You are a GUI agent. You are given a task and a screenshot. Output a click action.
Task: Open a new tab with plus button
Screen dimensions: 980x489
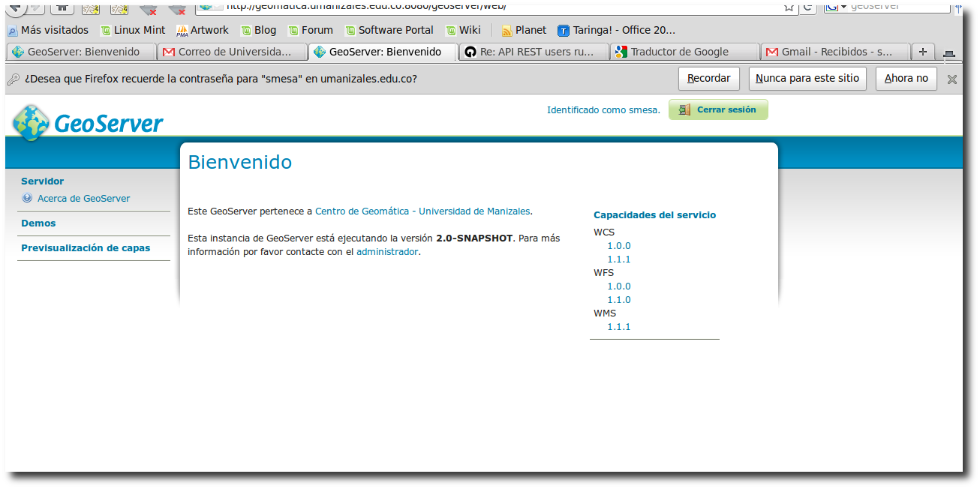pos(923,52)
